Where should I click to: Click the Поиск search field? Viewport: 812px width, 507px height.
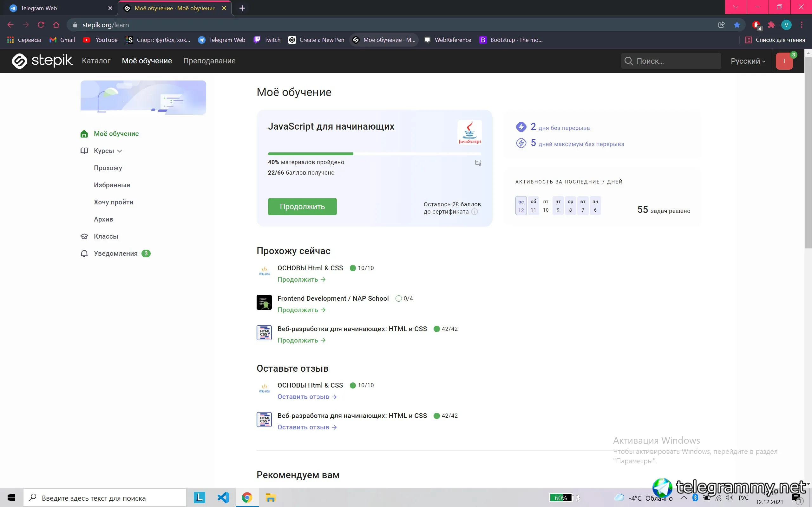[x=671, y=61]
